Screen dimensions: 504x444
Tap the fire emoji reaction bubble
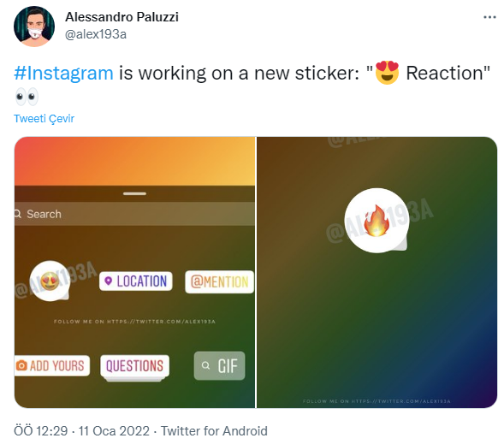[x=377, y=221]
